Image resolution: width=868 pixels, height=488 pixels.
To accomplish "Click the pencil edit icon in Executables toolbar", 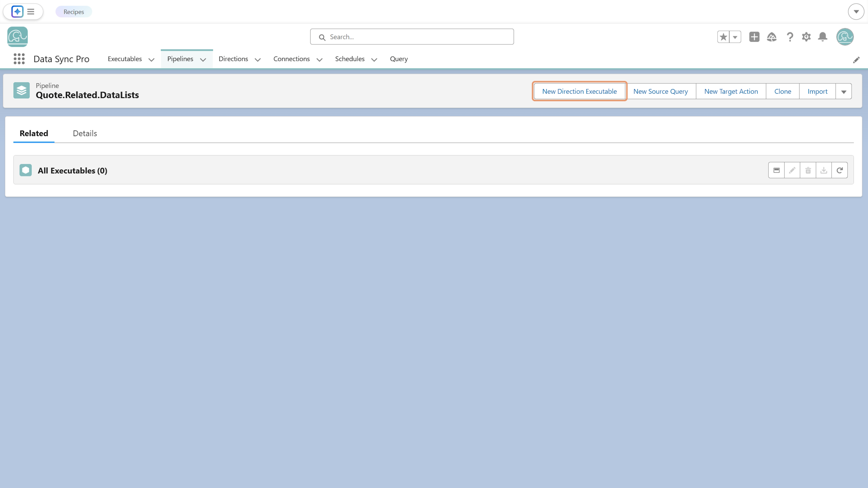I will pyautogui.click(x=792, y=170).
